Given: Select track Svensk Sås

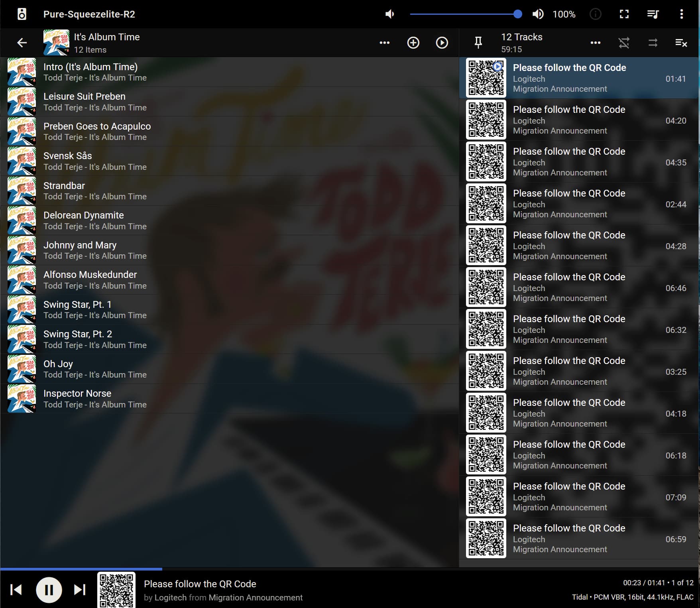Looking at the screenshot, I should (x=230, y=161).
